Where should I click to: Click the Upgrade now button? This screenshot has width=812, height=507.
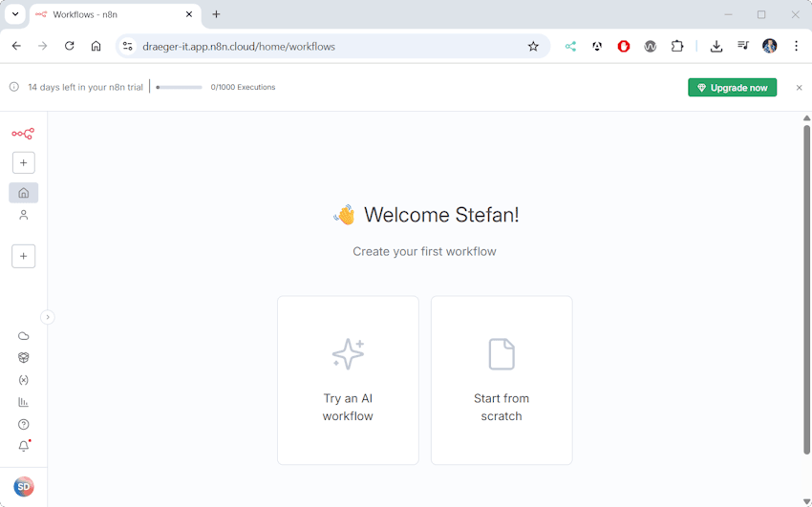tap(732, 88)
